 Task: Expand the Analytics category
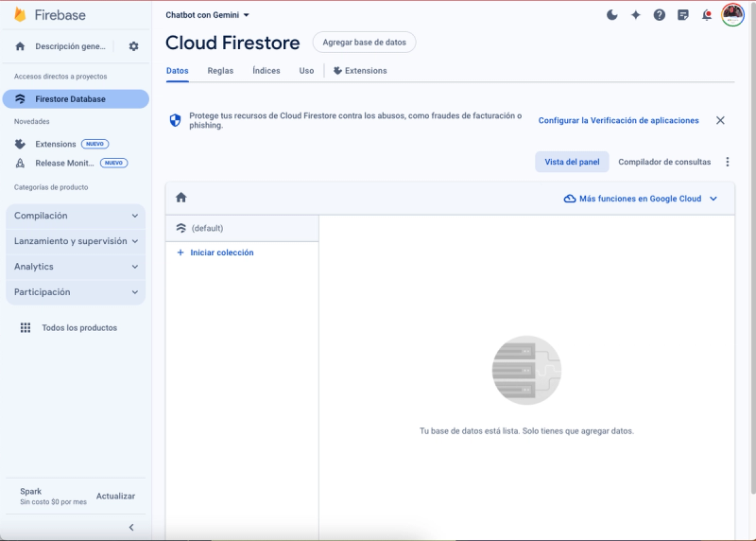(x=76, y=267)
